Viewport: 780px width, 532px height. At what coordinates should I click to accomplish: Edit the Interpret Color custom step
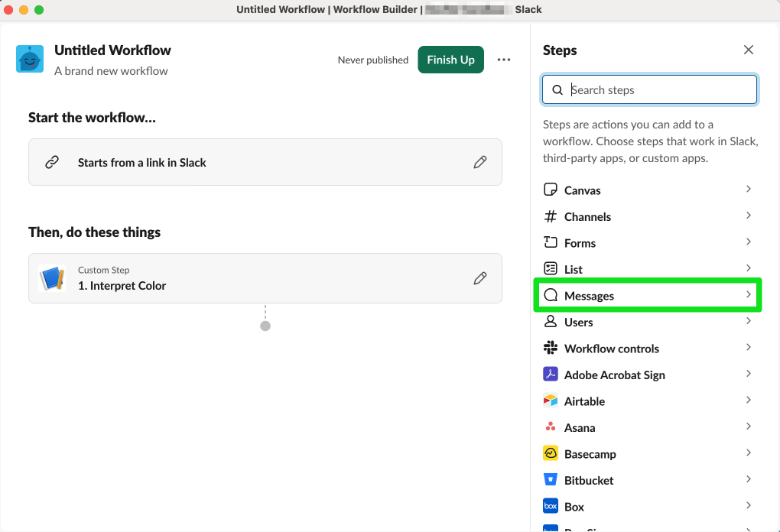[480, 278]
